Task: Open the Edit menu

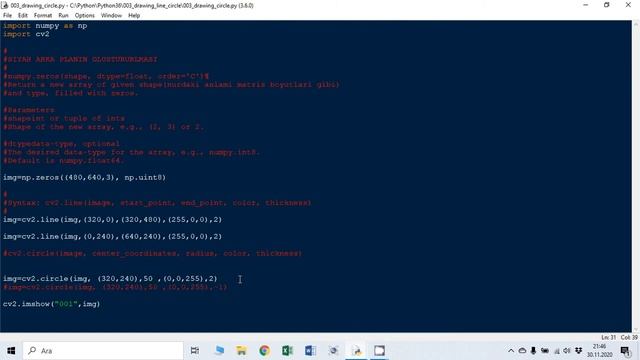Action: [x=22, y=16]
